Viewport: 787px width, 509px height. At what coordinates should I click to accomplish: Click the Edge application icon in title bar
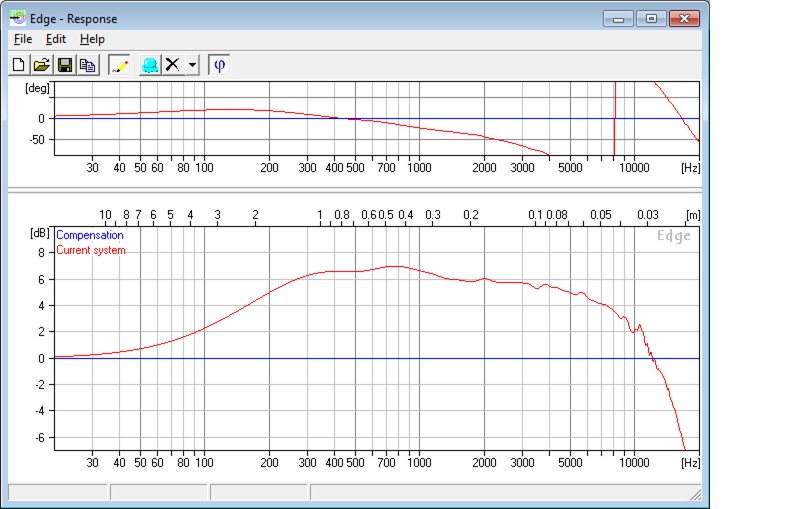(18, 19)
